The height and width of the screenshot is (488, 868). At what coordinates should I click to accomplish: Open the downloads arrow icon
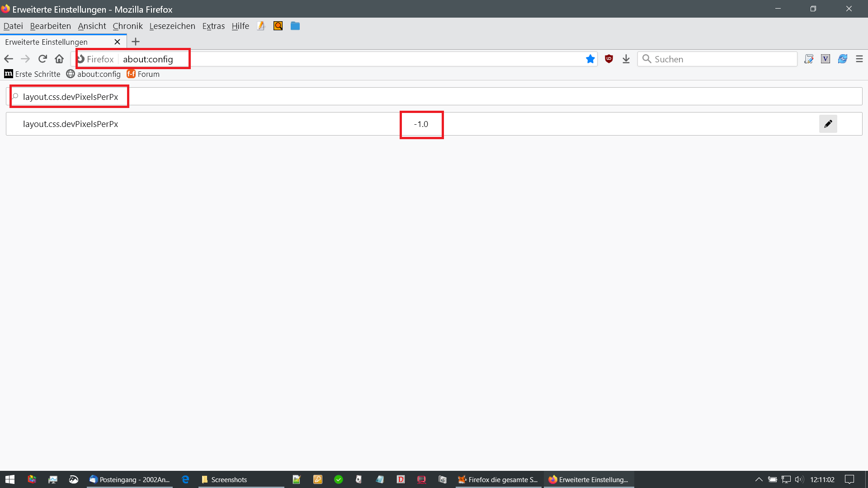tap(626, 59)
